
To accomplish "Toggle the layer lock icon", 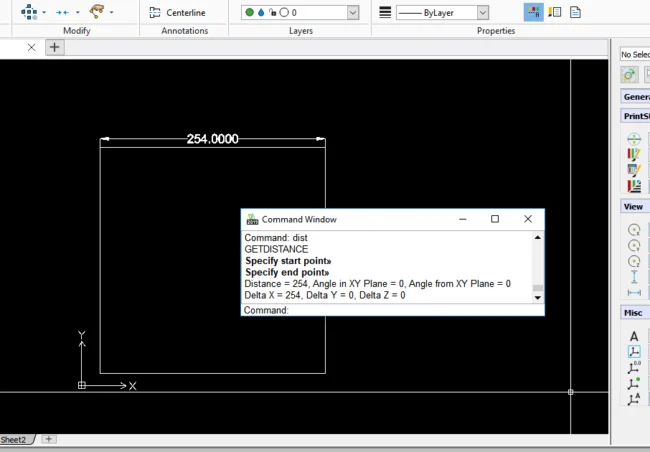I will tap(272, 13).
